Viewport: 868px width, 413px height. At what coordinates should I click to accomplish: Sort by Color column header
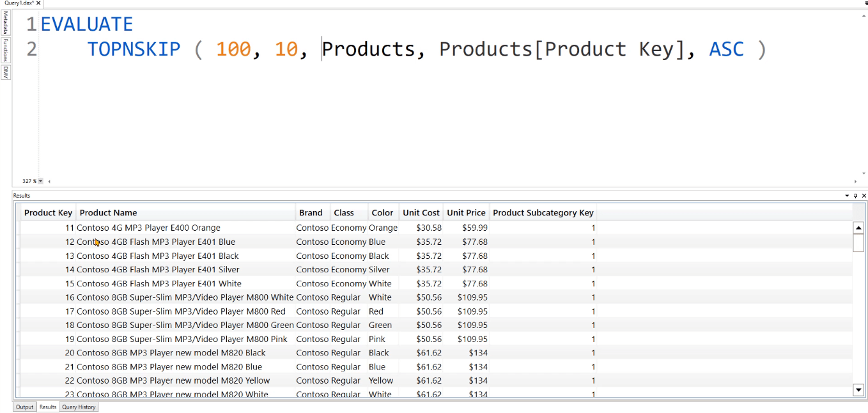(x=383, y=213)
